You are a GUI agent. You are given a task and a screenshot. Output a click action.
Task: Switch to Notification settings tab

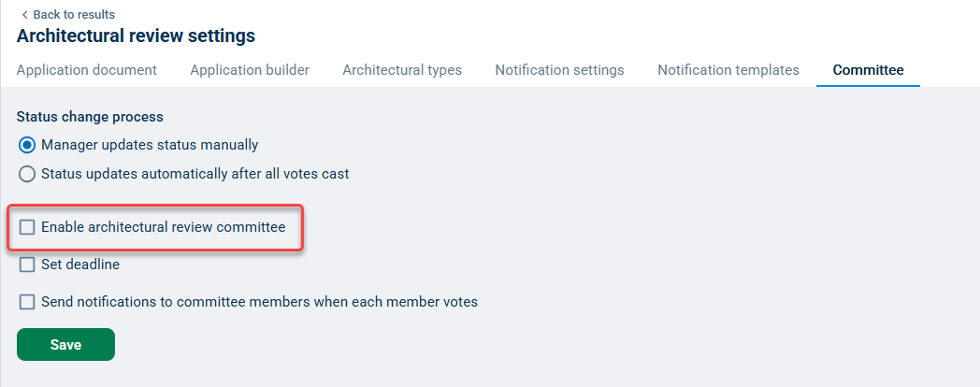tap(559, 70)
